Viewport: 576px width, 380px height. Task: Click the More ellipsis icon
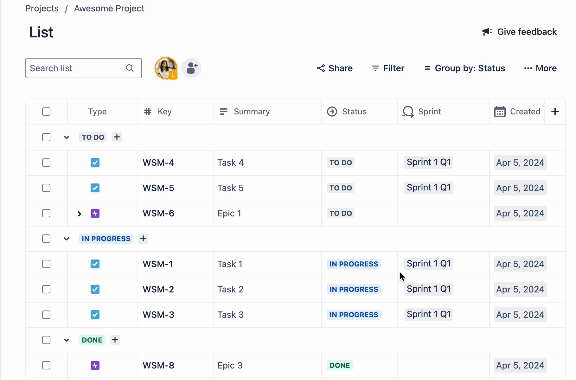coord(528,68)
